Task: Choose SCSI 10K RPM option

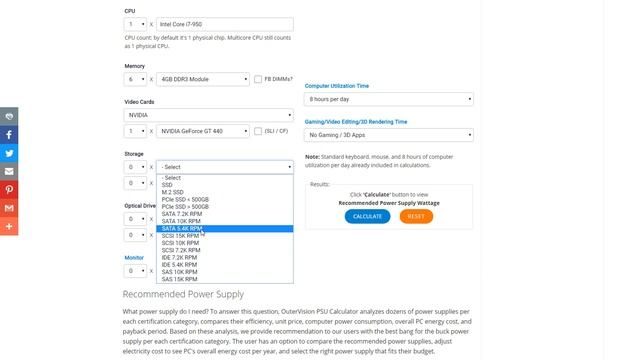Action: coord(225,243)
